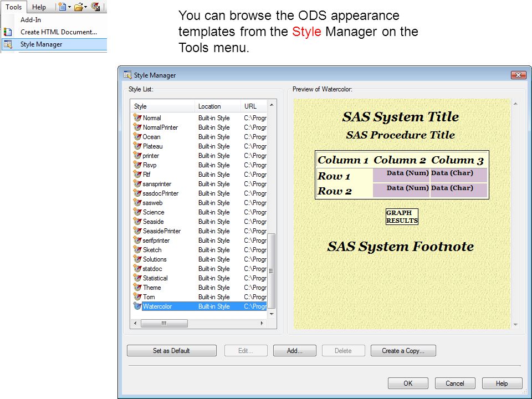The height and width of the screenshot is (399, 532).
Task: Click the server connection toolbar icon
Action: (95, 7)
